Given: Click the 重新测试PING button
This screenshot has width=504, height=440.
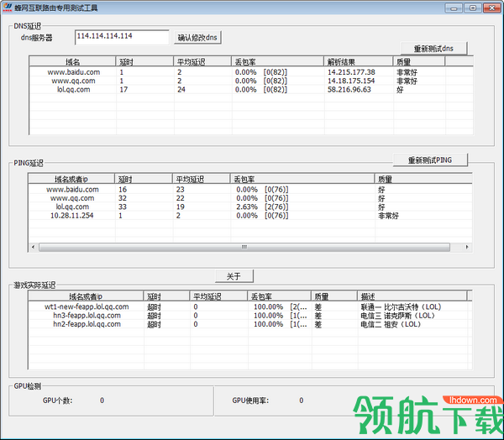Looking at the screenshot, I should 430,160.
